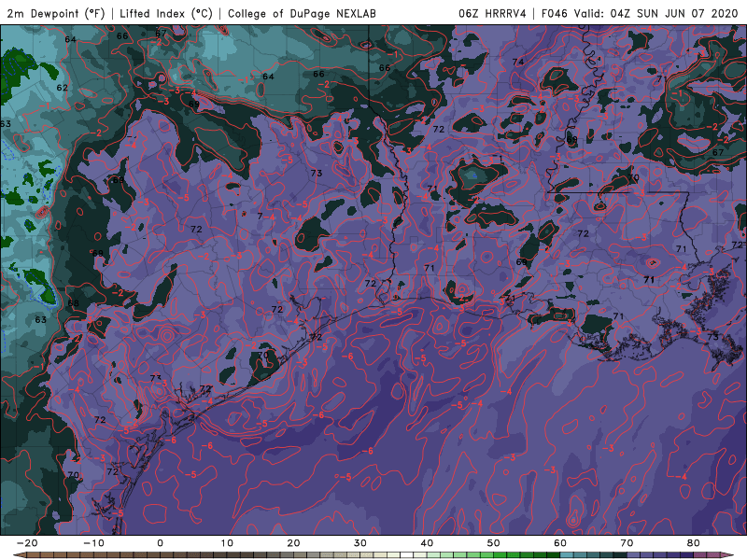
Task: Click the 20 label on the color scale
Action: 293,543
